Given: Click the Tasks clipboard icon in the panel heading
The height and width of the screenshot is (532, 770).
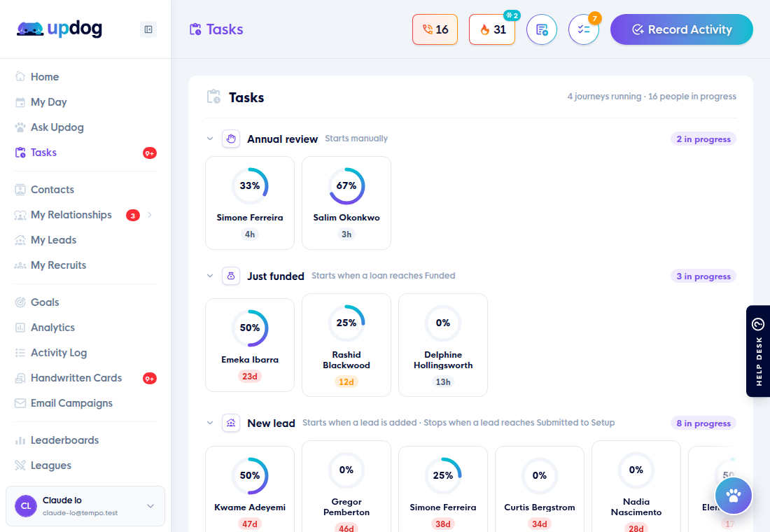Looking at the screenshot, I should coord(213,97).
